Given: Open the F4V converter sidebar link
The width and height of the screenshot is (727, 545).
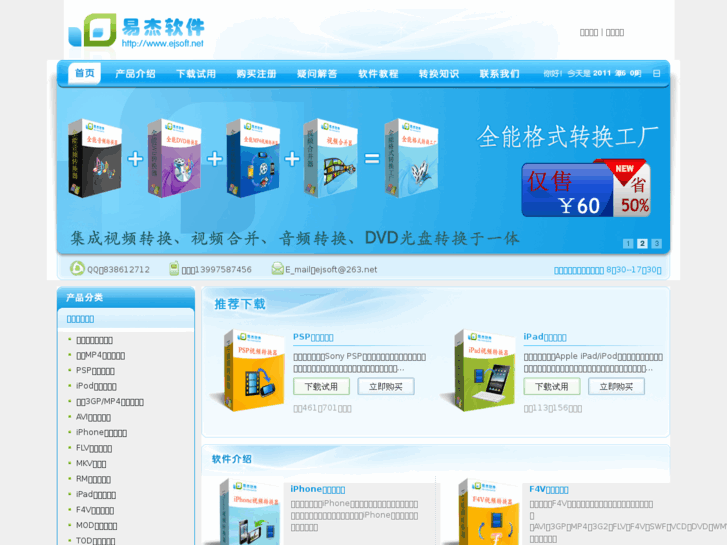Looking at the screenshot, I should pos(95,510).
